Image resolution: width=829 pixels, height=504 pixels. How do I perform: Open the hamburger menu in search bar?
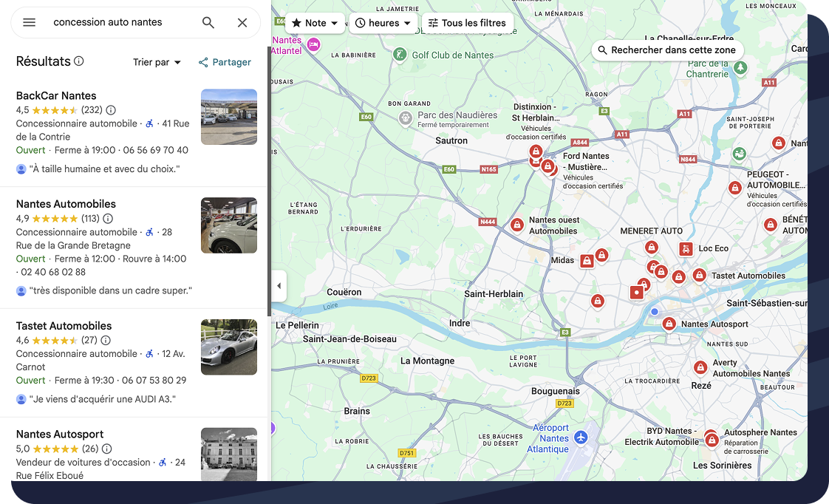pyautogui.click(x=29, y=22)
